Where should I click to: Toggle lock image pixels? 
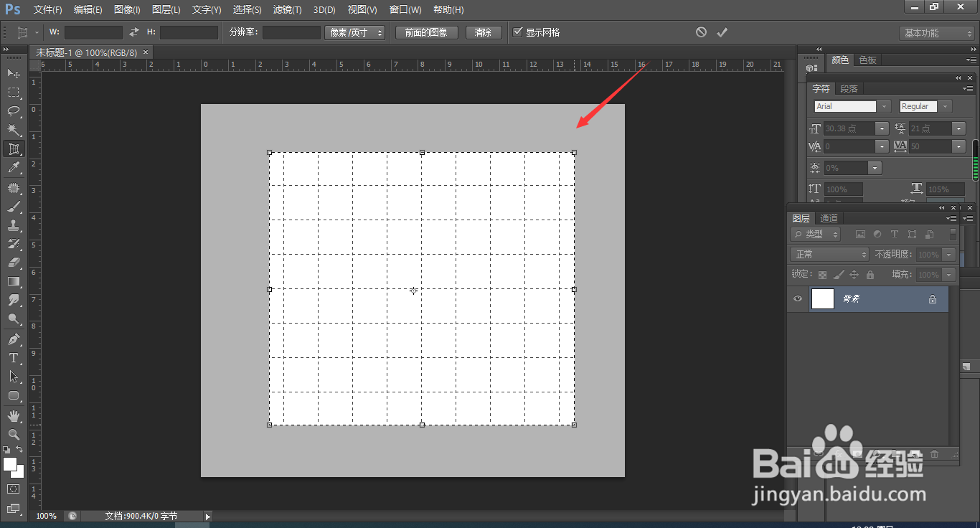pyautogui.click(x=838, y=275)
